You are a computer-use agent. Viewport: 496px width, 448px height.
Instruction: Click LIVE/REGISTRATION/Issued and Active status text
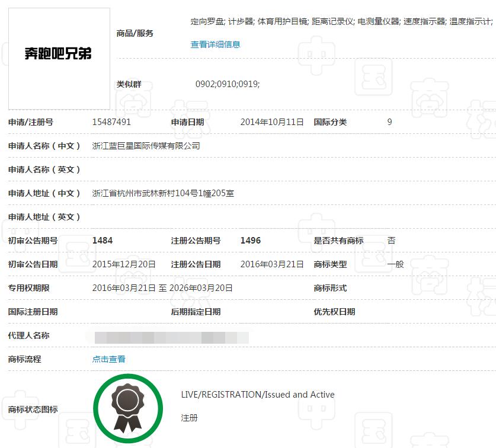pos(257,394)
